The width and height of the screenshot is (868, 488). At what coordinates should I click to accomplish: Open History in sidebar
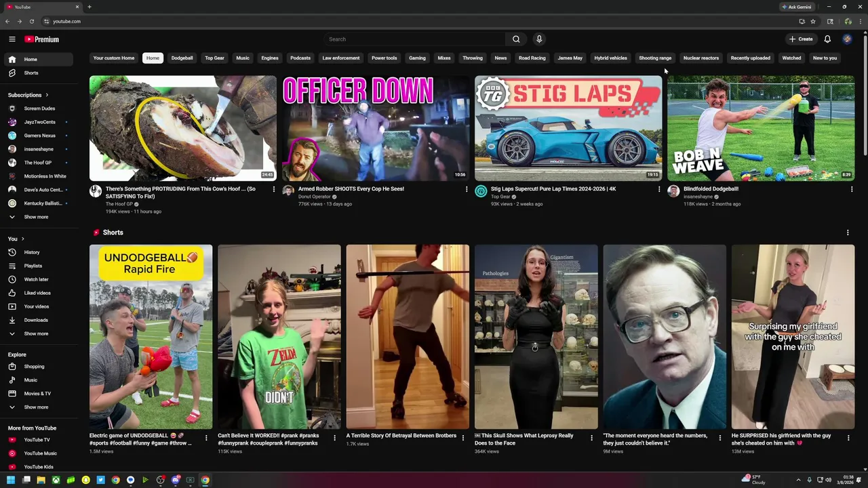39,252
